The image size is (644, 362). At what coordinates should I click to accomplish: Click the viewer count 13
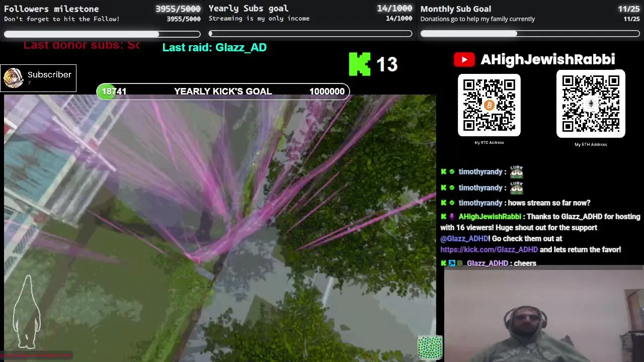click(x=386, y=64)
